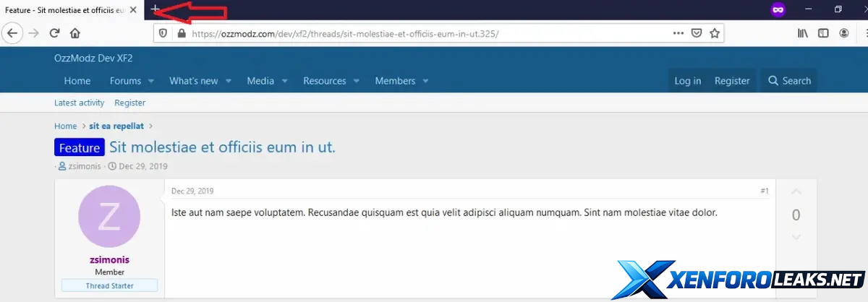Save page to Pocket icon
This screenshot has height=302, width=868.
[x=696, y=33]
